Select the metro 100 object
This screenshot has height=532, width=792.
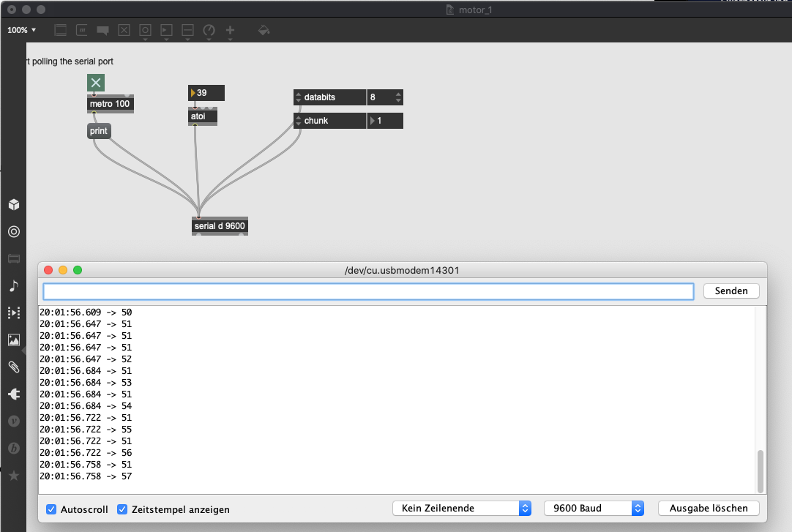click(x=110, y=104)
